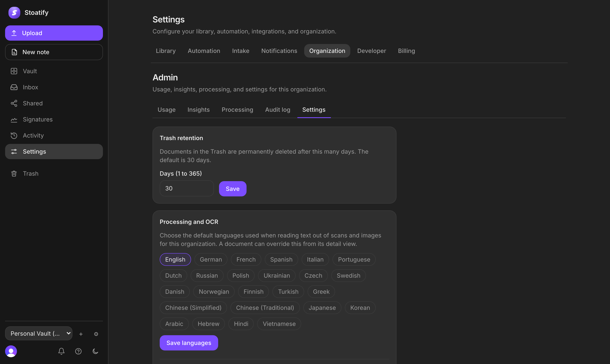Open the Personal Vault dropdown
This screenshot has width=610, height=364.
point(39,333)
